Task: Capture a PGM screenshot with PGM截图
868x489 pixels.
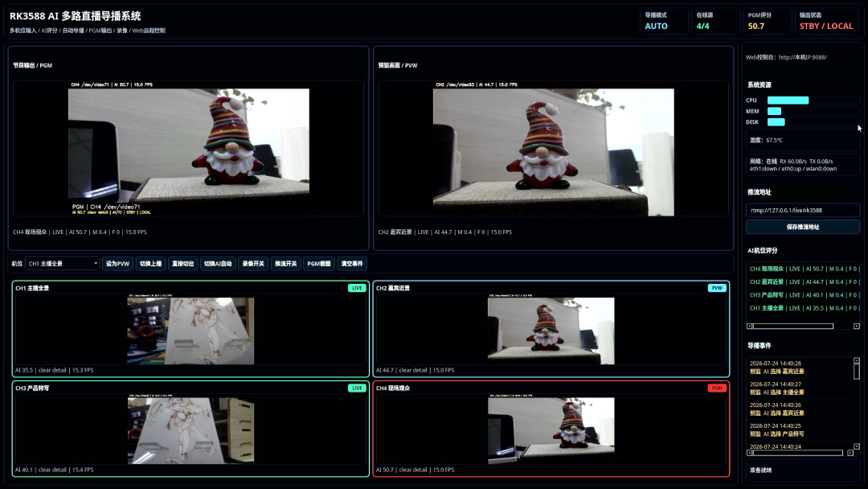Action: tap(319, 264)
